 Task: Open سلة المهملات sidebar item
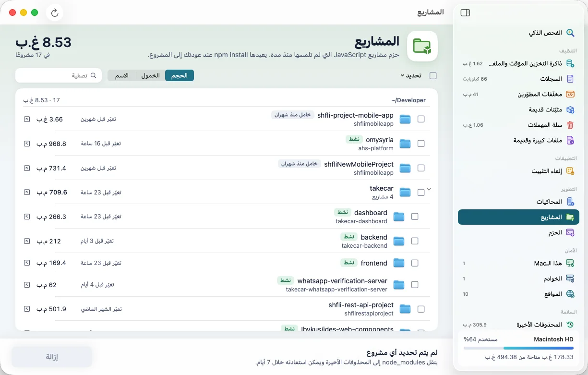[x=518, y=125]
